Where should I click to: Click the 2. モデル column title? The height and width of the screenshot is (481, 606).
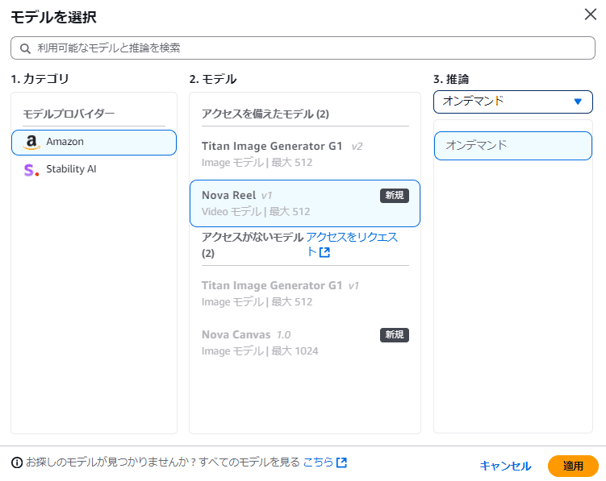(x=213, y=79)
